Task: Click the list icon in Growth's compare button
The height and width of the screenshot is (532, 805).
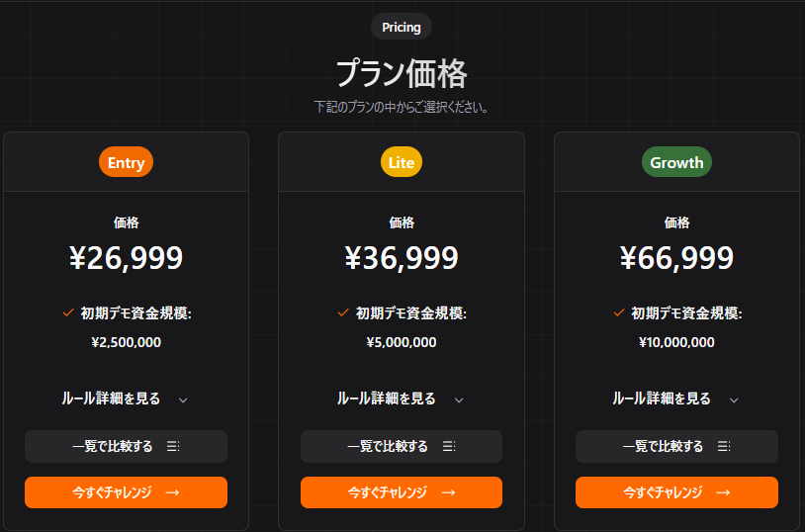Action: coord(724,447)
